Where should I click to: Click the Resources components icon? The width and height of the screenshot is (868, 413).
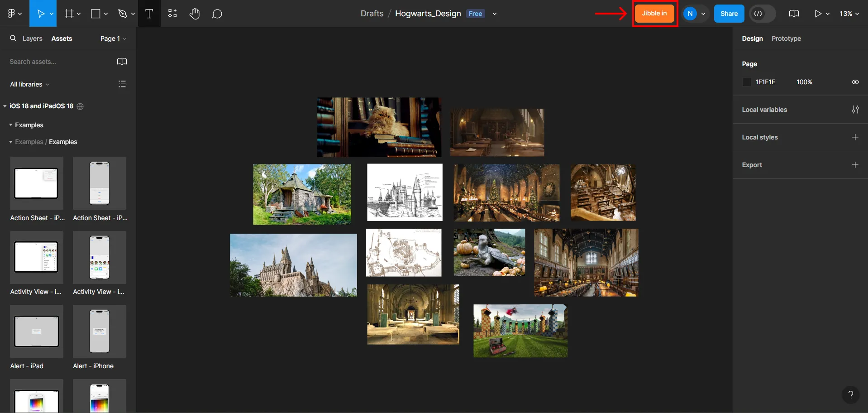pos(172,14)
